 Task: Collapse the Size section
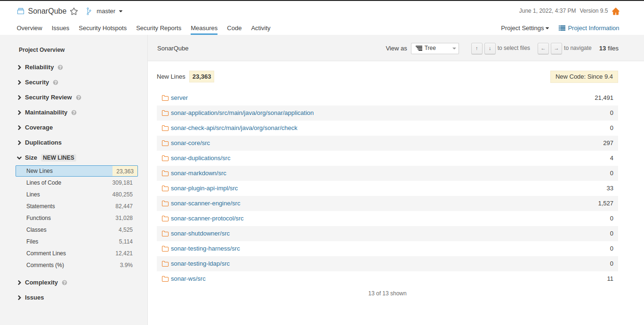[x=27, y=158]
